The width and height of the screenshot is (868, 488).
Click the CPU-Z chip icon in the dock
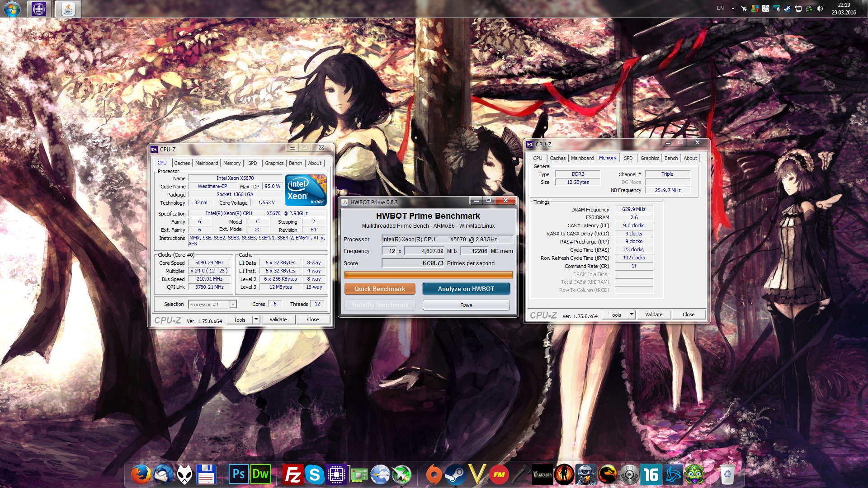pyautogui.click(x=336, y=474)
